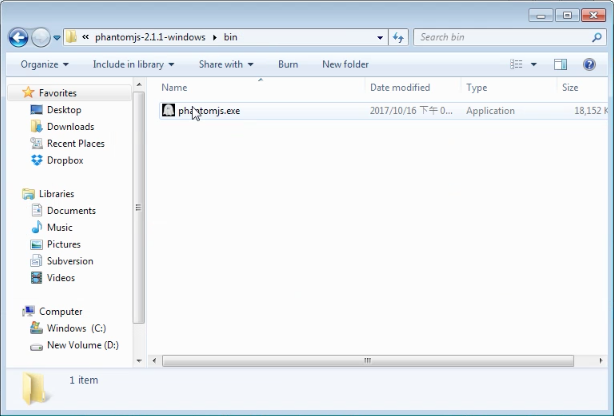Click the Application type cell

[x=490, y=111]
